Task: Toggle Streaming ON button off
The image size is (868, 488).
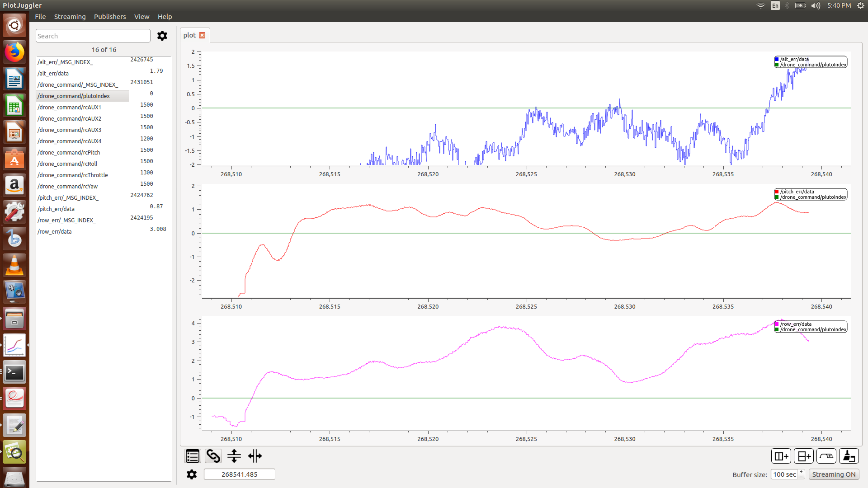Action: point(834,474)
